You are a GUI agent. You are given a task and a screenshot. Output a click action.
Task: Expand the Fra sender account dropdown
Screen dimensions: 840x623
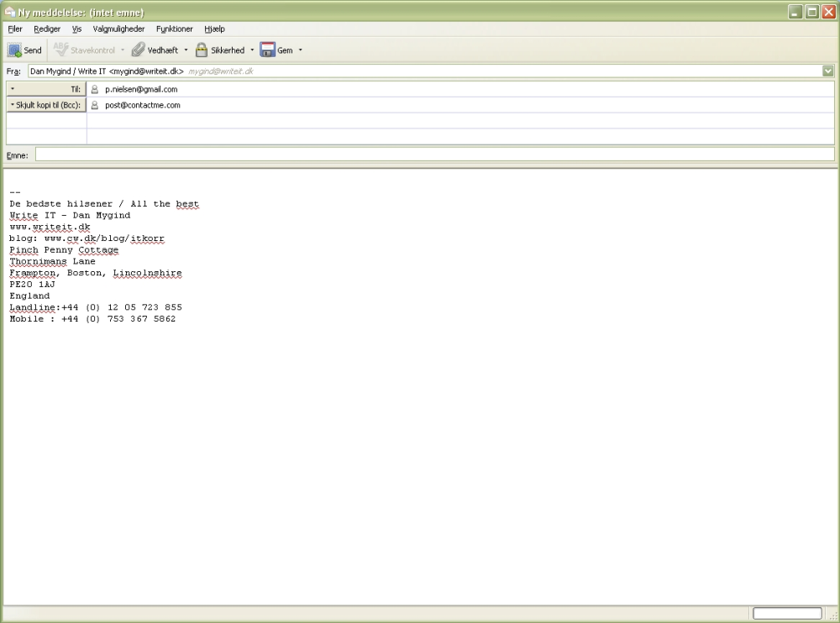[x=828, y=71]
